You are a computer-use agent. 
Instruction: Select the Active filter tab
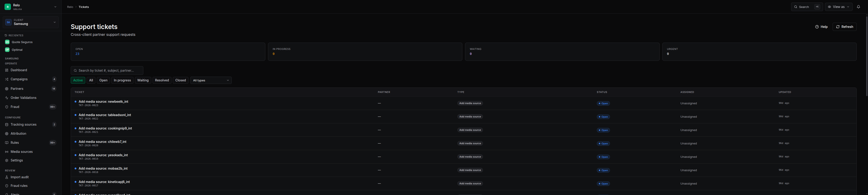[78, 80]
